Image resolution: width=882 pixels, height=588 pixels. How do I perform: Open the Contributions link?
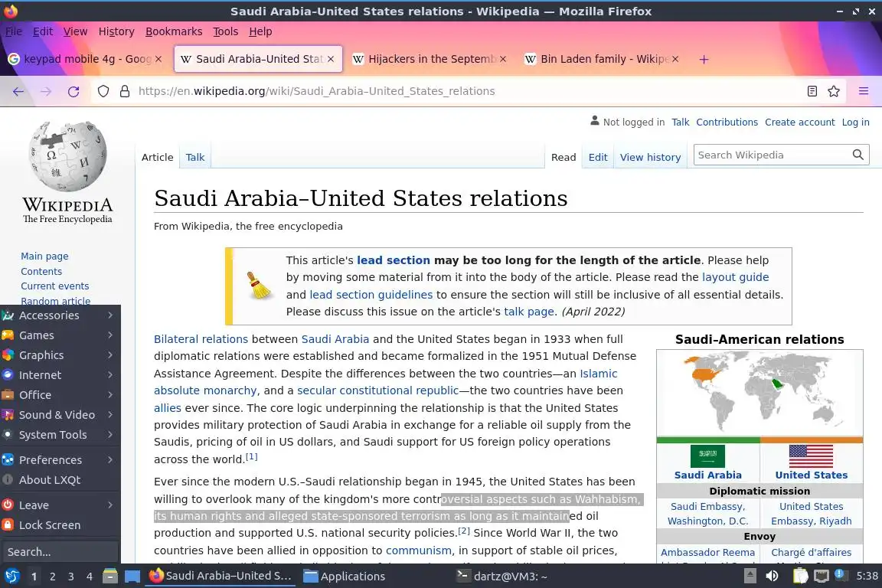point(727,122)
